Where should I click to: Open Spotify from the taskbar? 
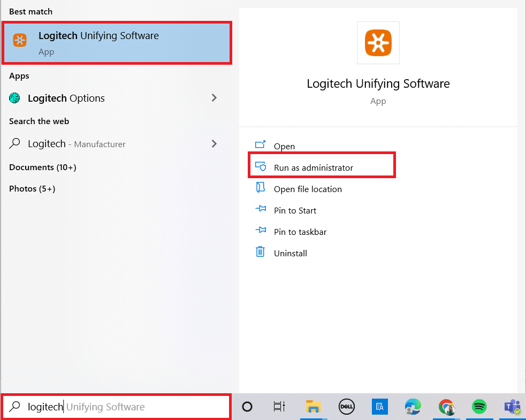[x=479, y=407]
